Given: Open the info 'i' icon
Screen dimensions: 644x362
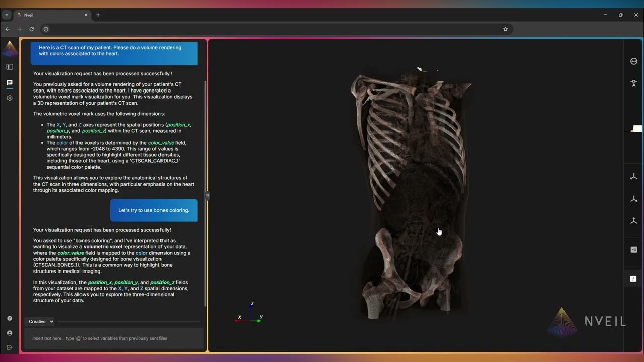Looking at the screenshot, I should pos(633,279).
